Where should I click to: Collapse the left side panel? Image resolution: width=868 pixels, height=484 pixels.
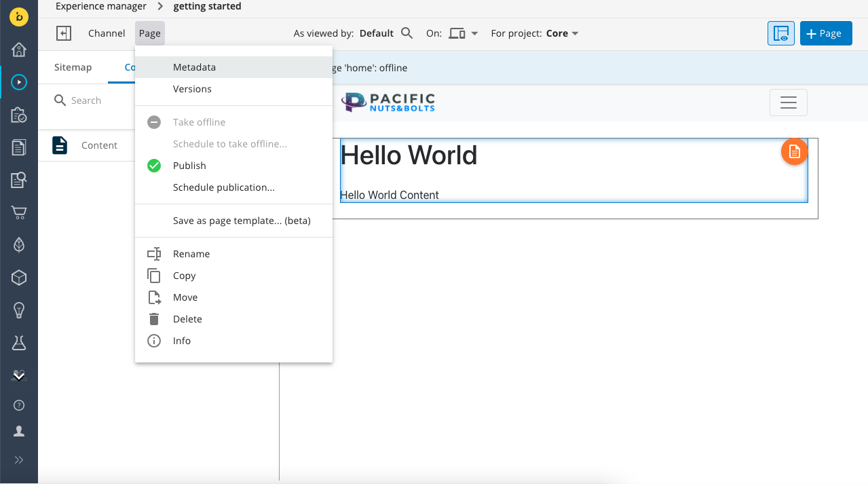(x=64, y=33)
